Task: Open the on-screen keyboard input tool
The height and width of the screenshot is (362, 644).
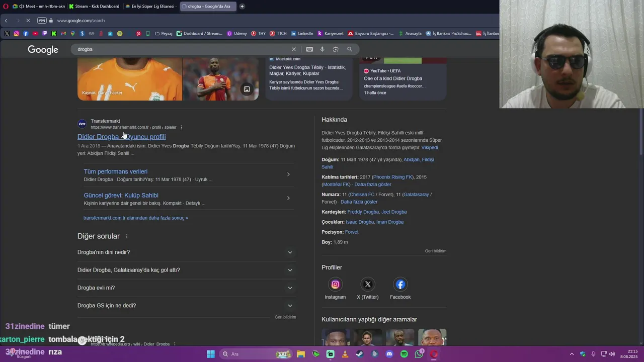Action: [309, 49]
